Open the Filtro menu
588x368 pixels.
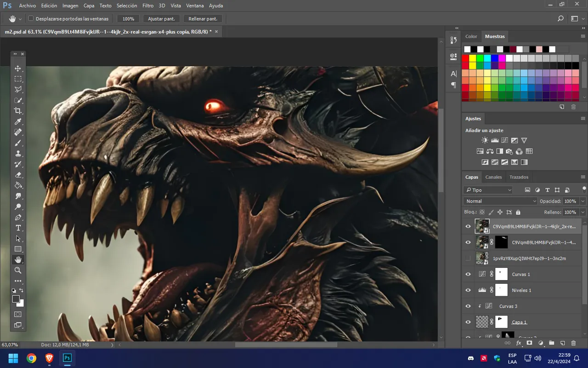(x=148, y=6)
